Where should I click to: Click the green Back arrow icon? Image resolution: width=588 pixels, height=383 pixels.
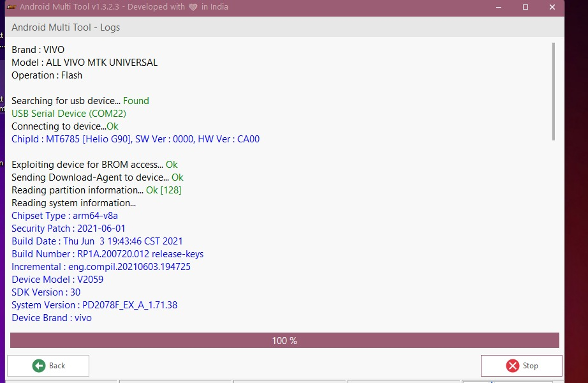(x=39, y=366)
